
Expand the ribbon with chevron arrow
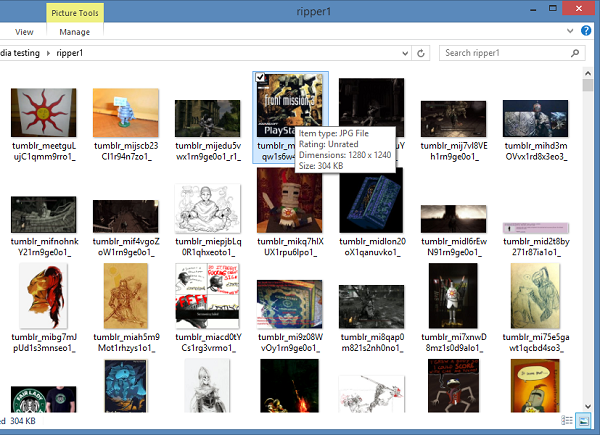pyautogui.click(x=570, y=31)
